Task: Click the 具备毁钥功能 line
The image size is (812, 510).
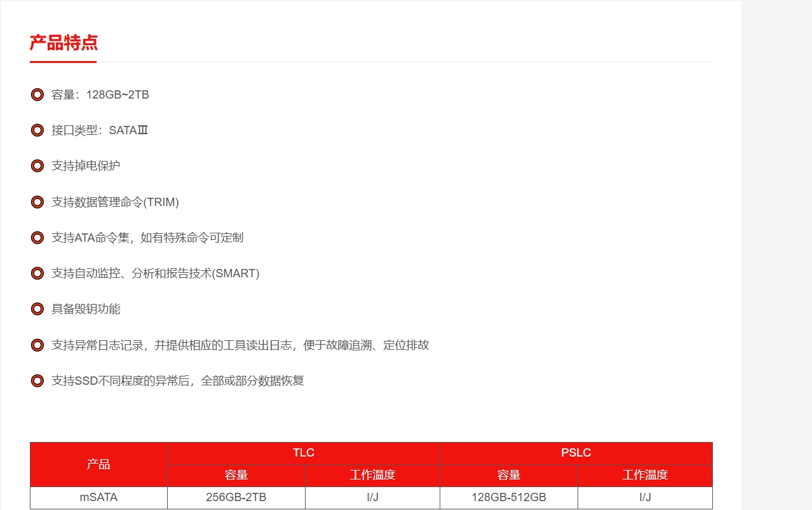Action: pos(86,309)
